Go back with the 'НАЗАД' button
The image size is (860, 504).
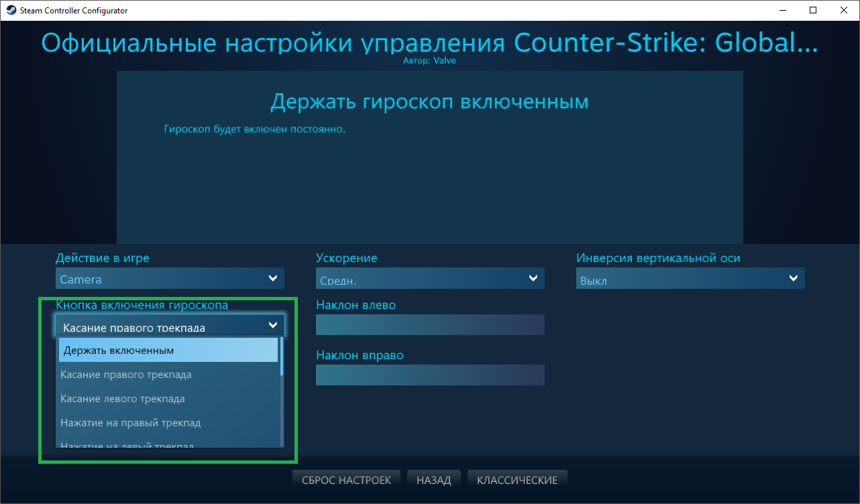(x=433, y=480)
